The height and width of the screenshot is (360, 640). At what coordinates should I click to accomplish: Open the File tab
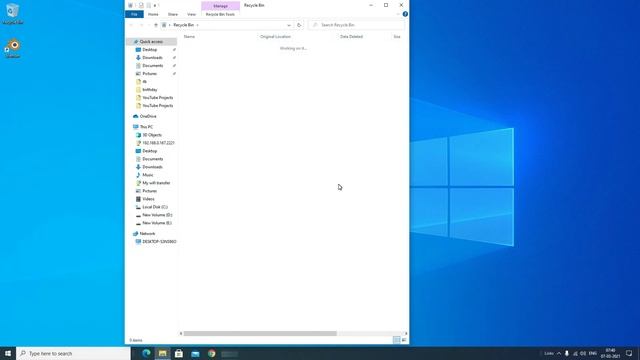pyautogui.click(x=134, y=14)
